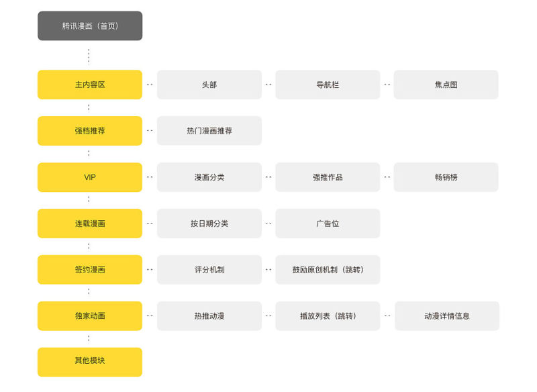Select the 主内容区 yellow block
This screenshot has width=537, height=392.
(x=90, y=85)
